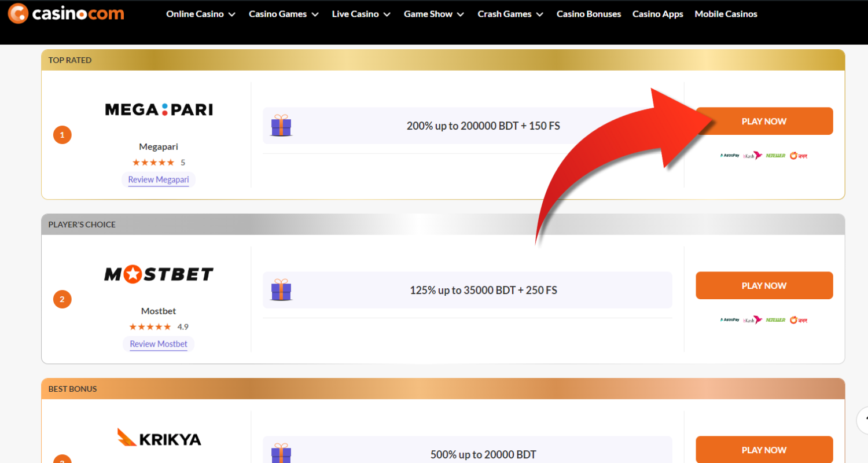The height and width of the screenshot is (463, 868).
Task: Click Mostbet 4.9 star rating
Action: click(x=150, y=327)
